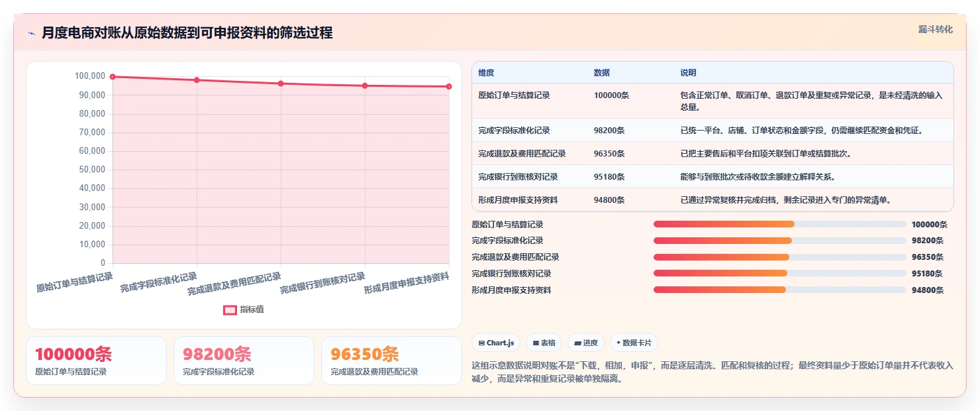
Task: Open the 100000条 data card
Action: (x=96, y=361)
